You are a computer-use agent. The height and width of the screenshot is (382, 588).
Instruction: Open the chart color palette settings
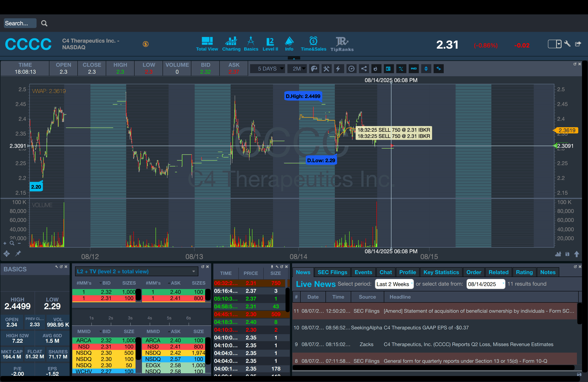(314, 69)
